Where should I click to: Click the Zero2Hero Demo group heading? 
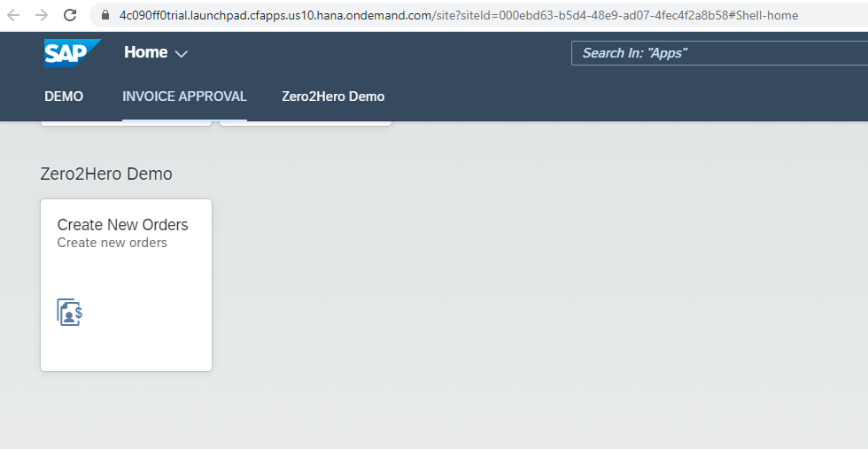point(106,174)
